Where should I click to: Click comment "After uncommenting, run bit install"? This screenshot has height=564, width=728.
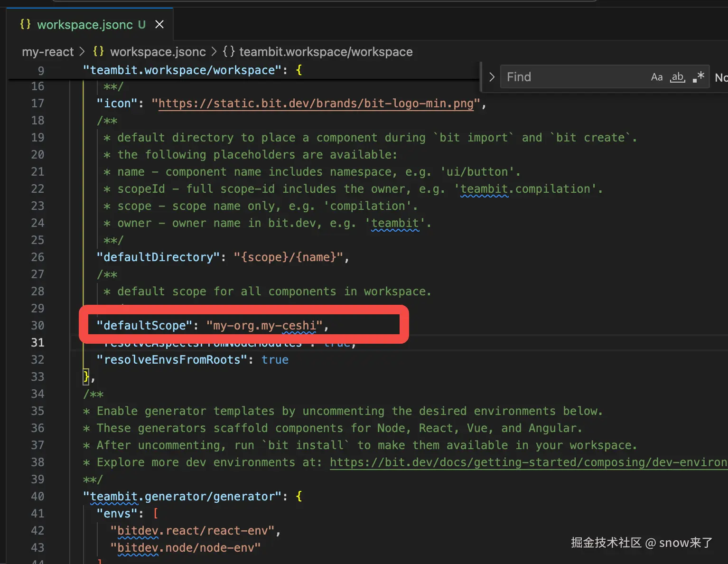point(360,445)
